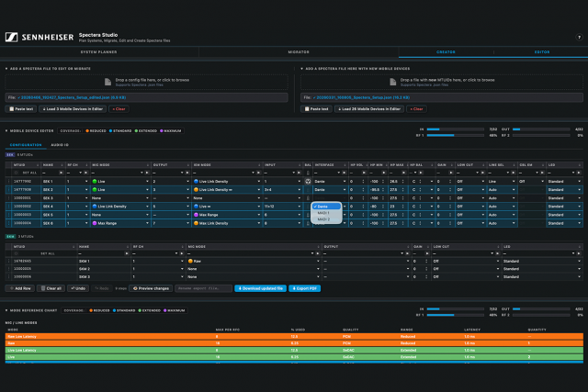Open RF CH dropdown for SKM 2
The width and height of the screenshot is (588, 392).
click(x=157, y=269)
